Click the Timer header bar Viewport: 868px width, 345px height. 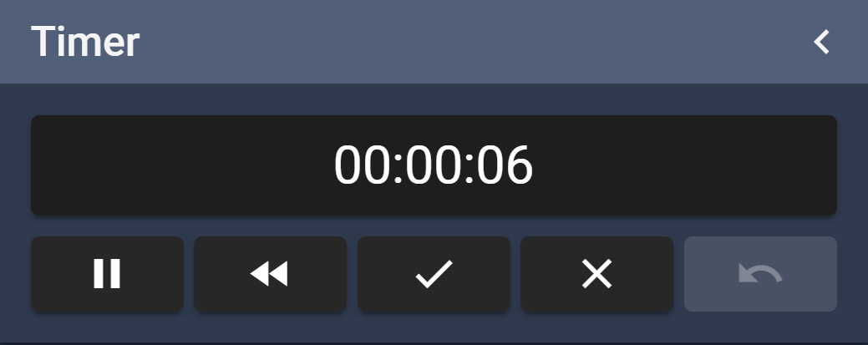(x=434, y=42)
